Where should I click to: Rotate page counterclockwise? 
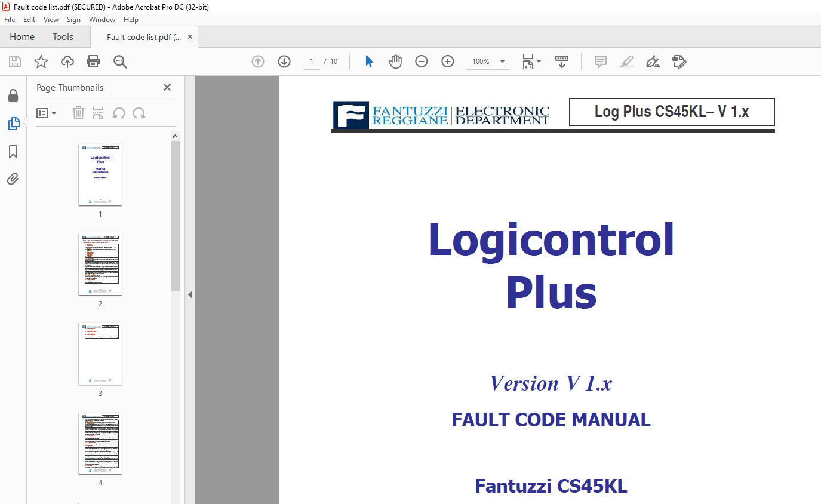[x=119, y=113]
